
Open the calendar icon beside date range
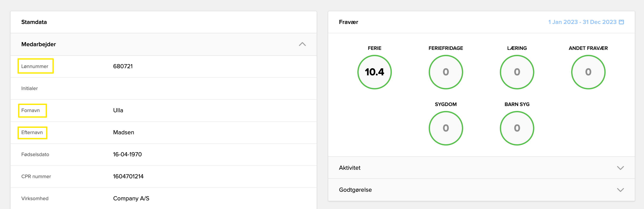pos(621,22)
